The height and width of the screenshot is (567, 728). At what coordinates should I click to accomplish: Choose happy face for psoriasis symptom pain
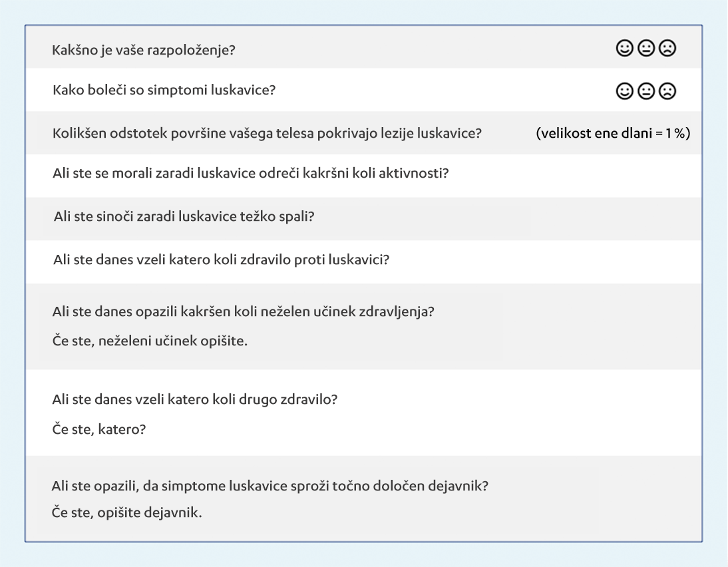(x=625, y=92)
